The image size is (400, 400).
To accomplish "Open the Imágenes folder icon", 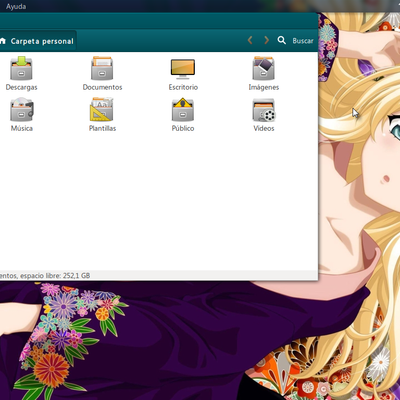I will pos(263,68).
